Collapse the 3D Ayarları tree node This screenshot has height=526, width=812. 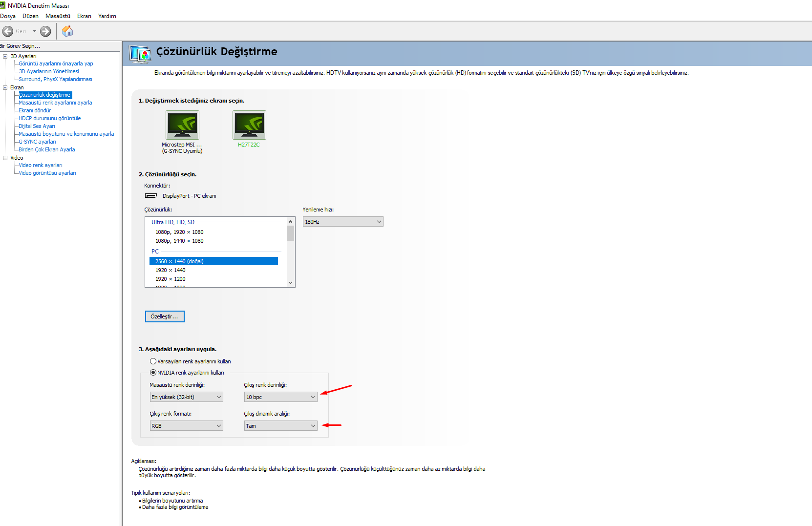click(5, 56)
